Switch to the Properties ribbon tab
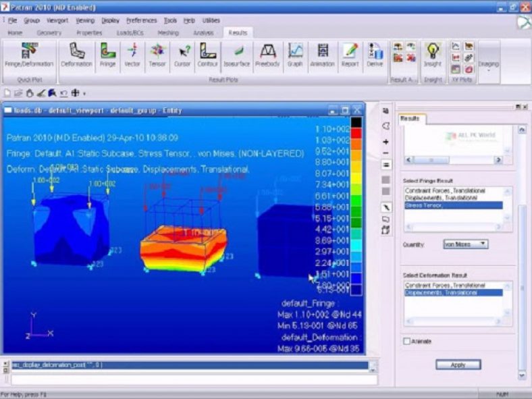 (x=89, y=32)
